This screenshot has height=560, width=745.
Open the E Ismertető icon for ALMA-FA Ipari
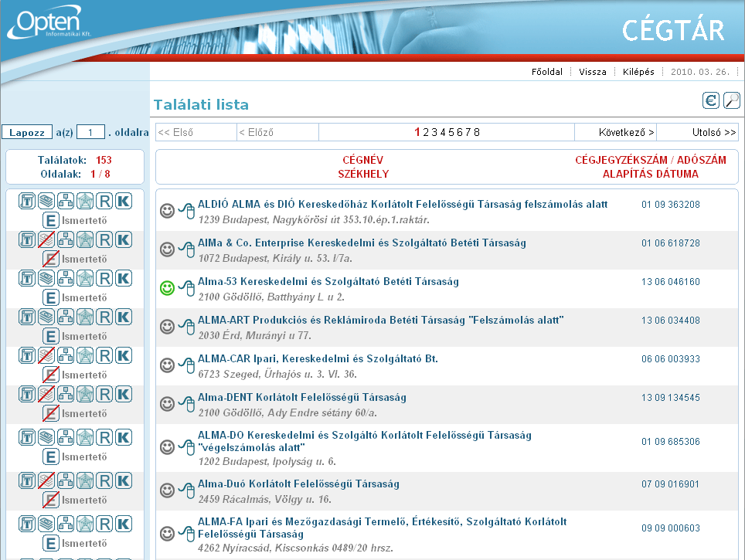tap(50, 543)
